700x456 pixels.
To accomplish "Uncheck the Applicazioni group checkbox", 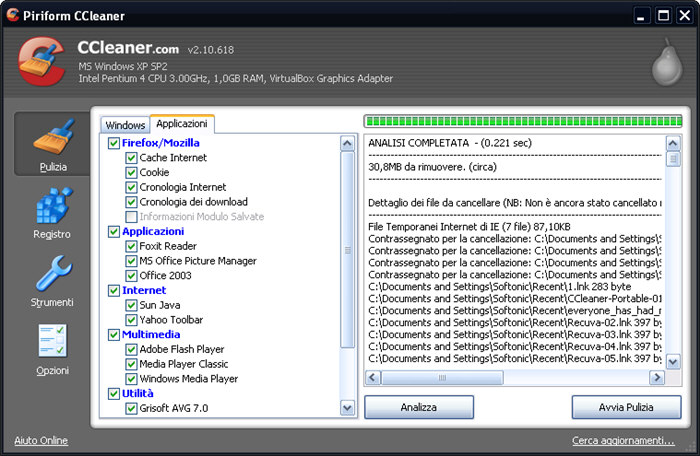I will (113, 231).
